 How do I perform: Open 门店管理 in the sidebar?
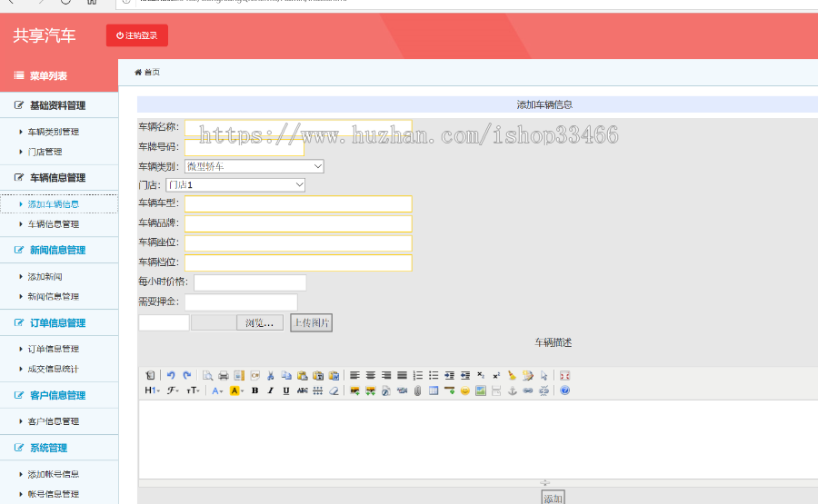(45, 152)
